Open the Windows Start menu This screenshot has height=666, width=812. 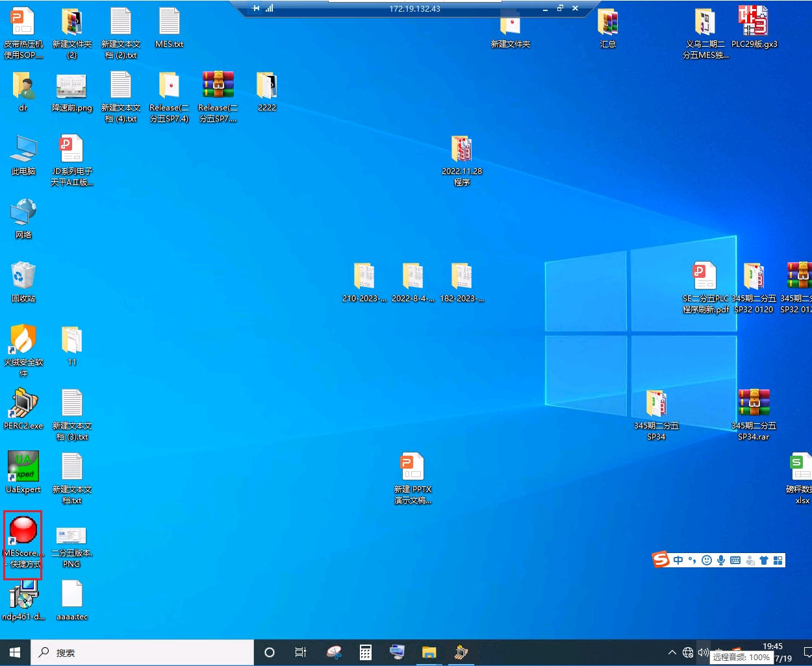pyautogui.click(x=15, y=652)
